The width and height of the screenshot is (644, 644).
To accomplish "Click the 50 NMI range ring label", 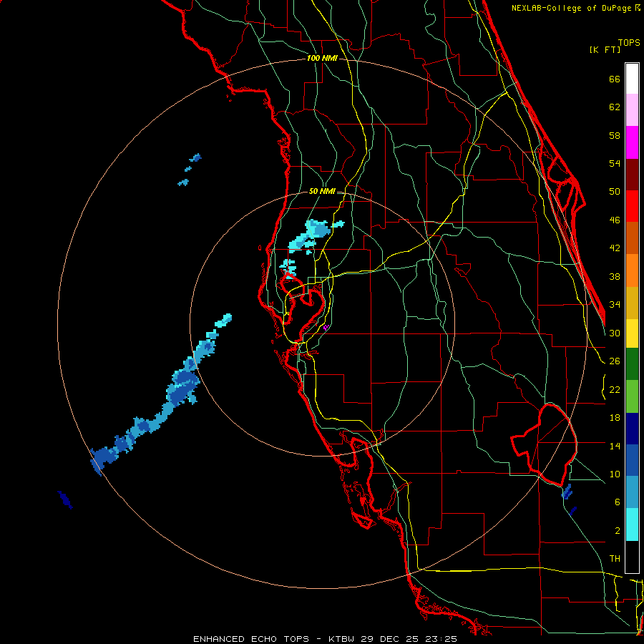I will pyautogui.click(x=322, y=191).
